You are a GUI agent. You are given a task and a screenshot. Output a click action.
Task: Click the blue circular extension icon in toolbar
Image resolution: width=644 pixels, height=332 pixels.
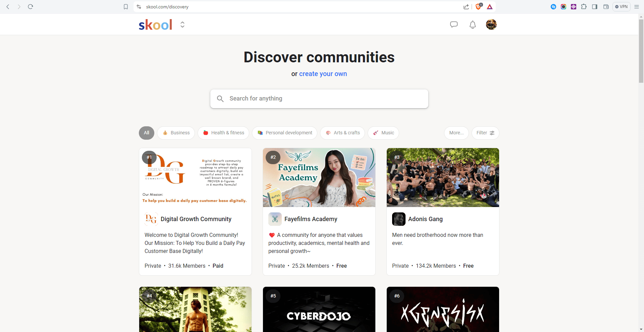[553, 7]
